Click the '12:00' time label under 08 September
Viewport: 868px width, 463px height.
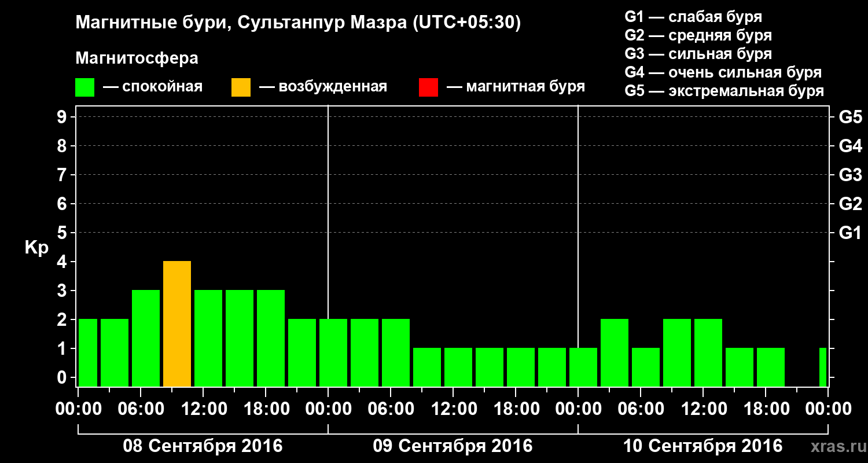203,409
